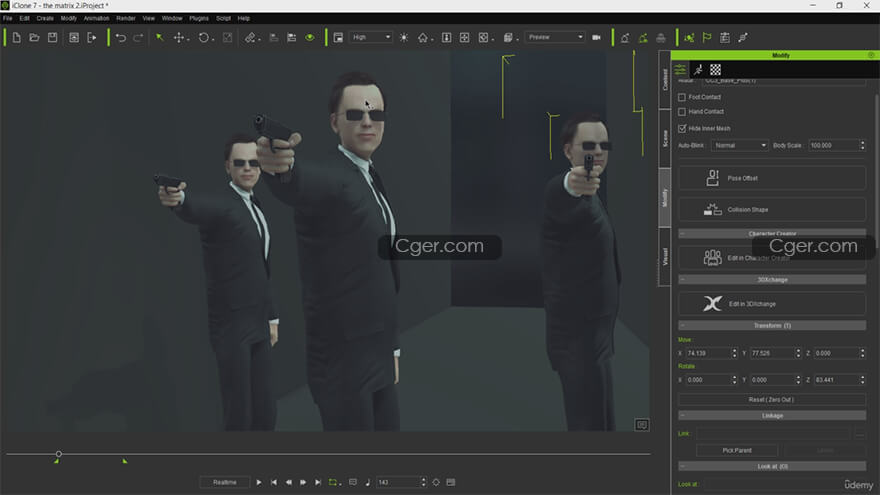
Task: Uncheck Hide Inner Mesh
Action: 682,128
